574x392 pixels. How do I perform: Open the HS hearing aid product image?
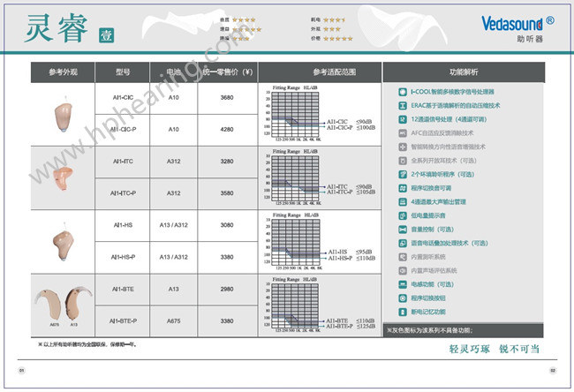[64, 242]
